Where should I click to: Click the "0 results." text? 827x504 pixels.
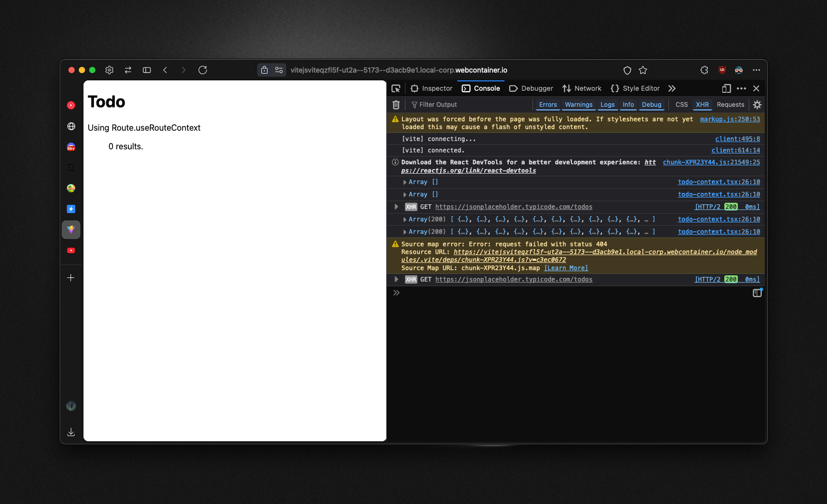coord(125,147)
